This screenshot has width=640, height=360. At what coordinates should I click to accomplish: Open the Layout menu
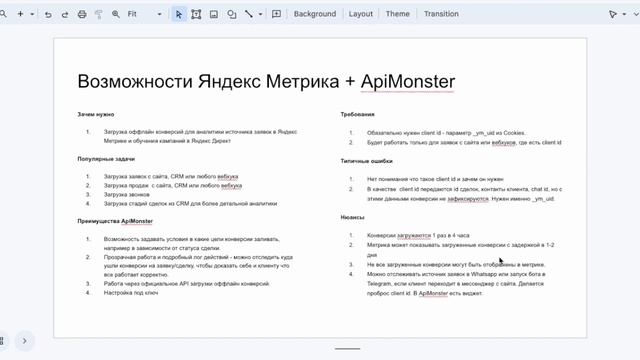tap(360, 14)
